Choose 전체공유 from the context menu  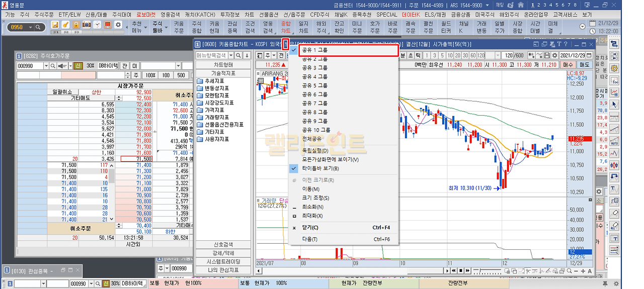(313, 139)
